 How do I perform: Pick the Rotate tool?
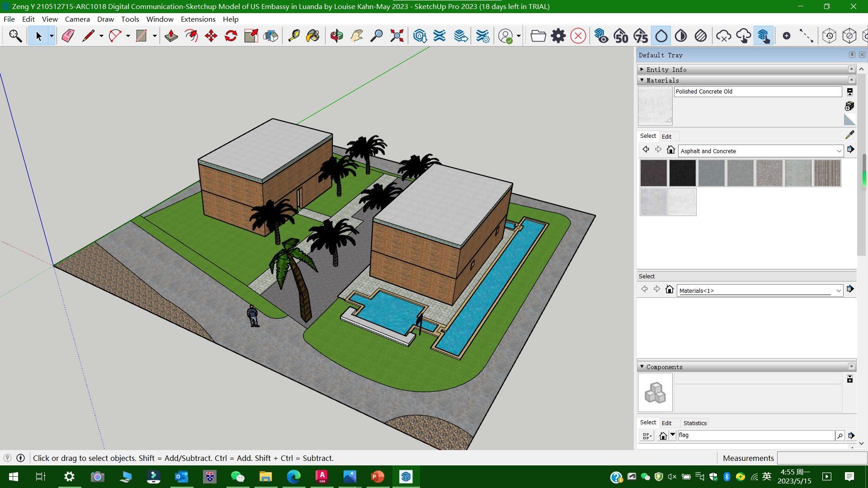point(231,36)
